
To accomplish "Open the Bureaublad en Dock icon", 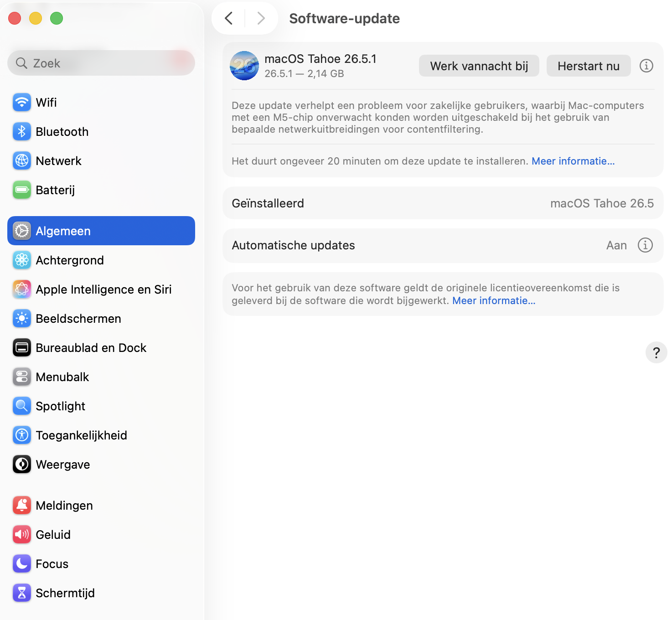I will [x=22, y=347].
